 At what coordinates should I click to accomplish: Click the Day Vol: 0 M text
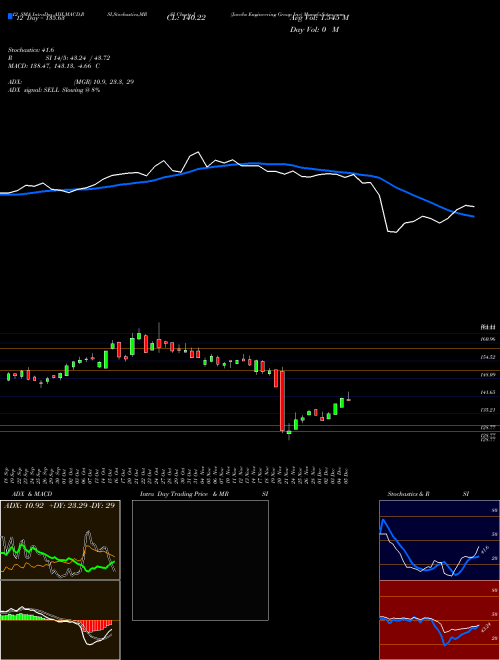click(x=314, y=30)
